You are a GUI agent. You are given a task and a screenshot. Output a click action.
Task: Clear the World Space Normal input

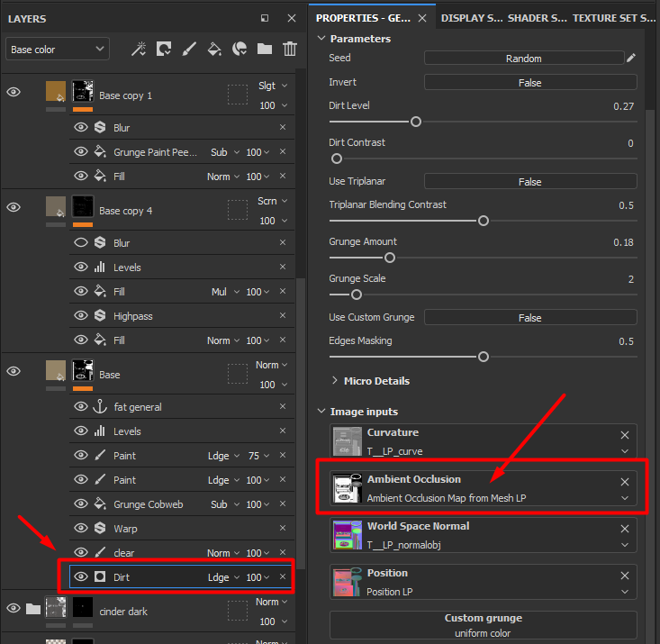(625, 529)
